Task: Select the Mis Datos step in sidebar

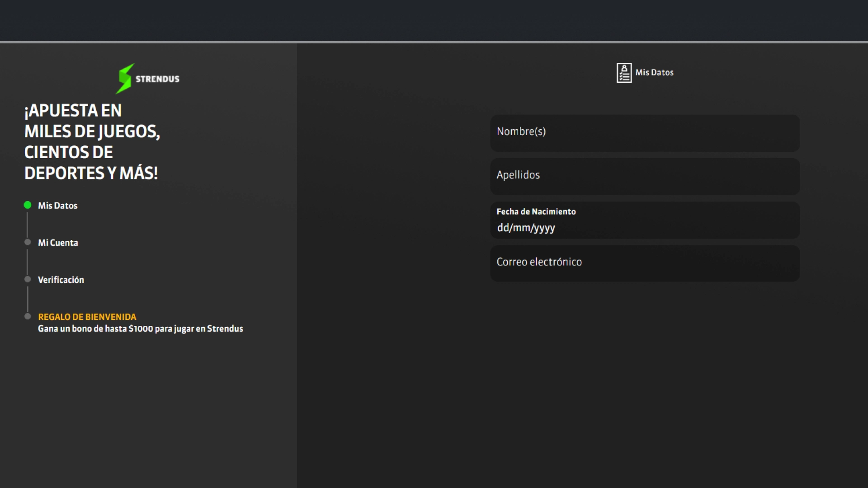Action: tap(58, 206)
